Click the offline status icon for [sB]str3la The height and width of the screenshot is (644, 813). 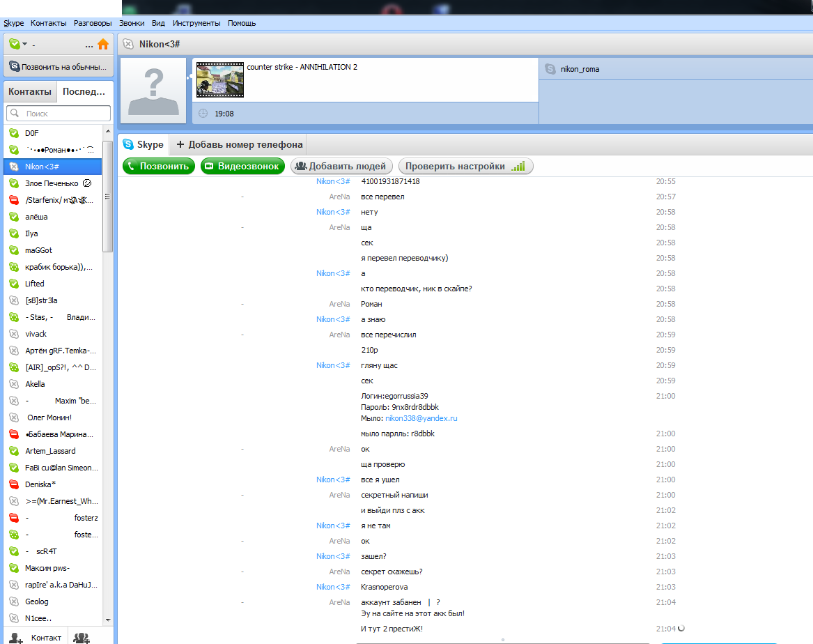click(x=14, y=300)
